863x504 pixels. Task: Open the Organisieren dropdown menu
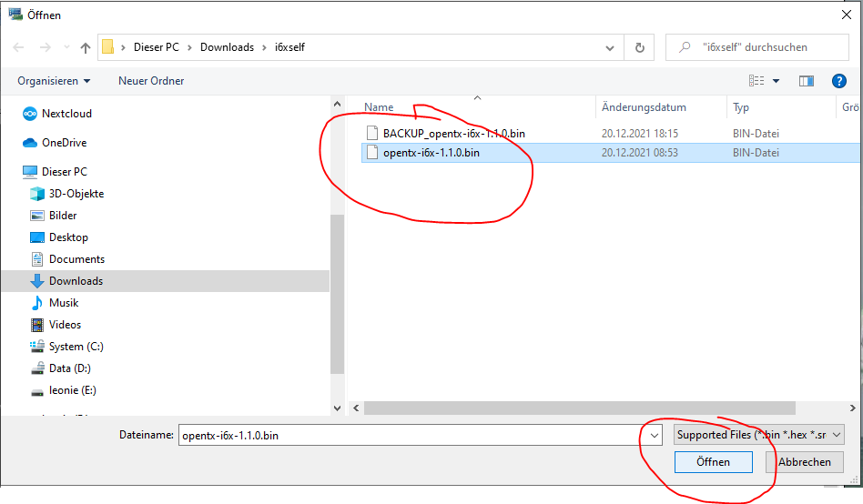point(54,81)
